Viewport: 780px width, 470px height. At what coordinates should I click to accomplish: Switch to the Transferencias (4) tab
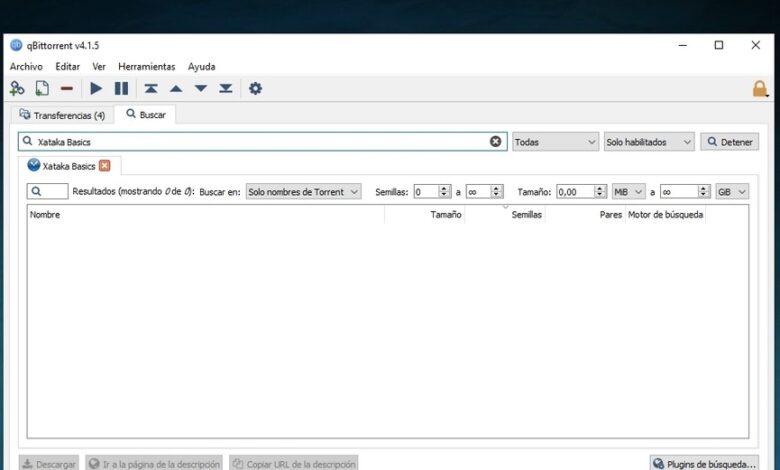(62, 115)
